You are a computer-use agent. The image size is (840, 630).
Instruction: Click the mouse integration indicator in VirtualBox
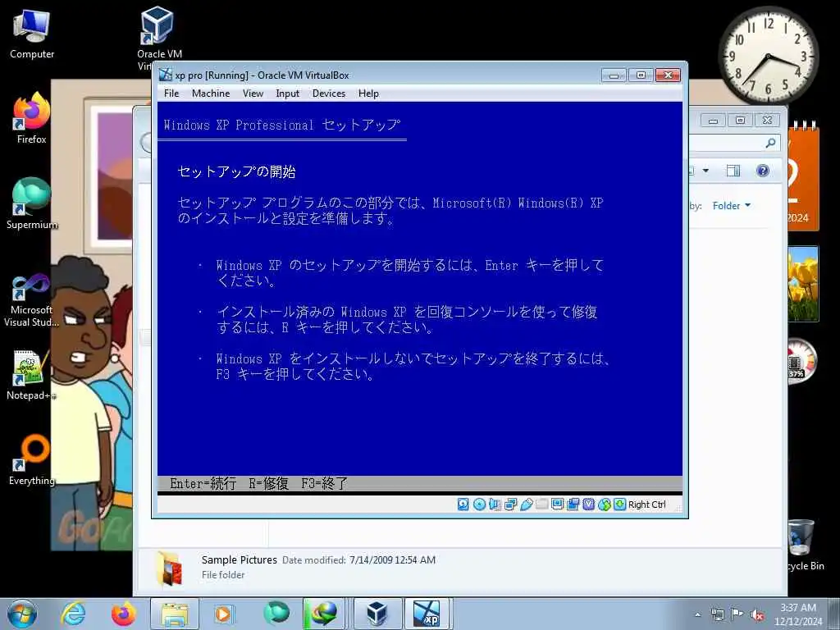click(605, 504)
